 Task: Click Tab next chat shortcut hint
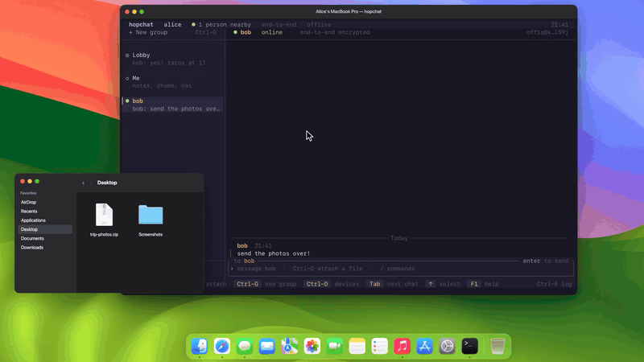(x=392, y=284)
